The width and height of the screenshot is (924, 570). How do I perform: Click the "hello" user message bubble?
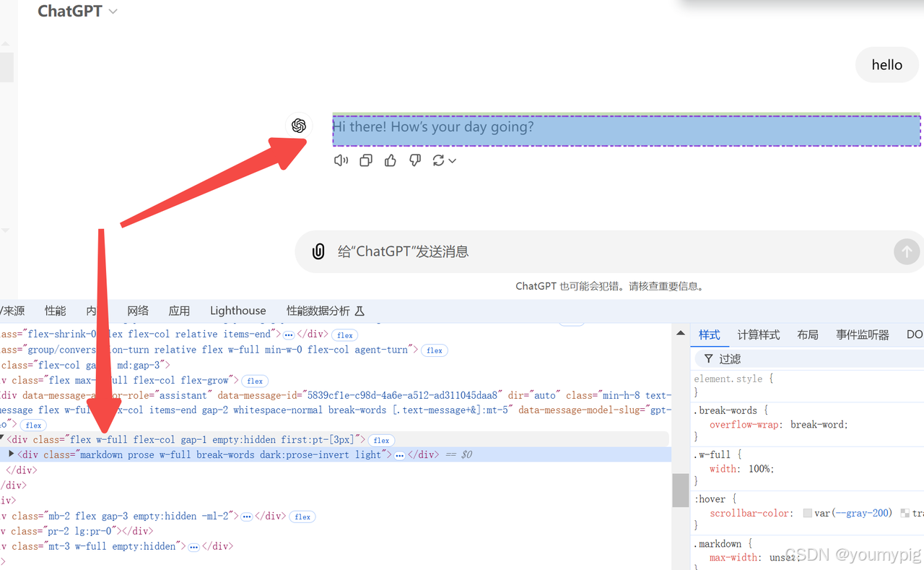point(887,65)
